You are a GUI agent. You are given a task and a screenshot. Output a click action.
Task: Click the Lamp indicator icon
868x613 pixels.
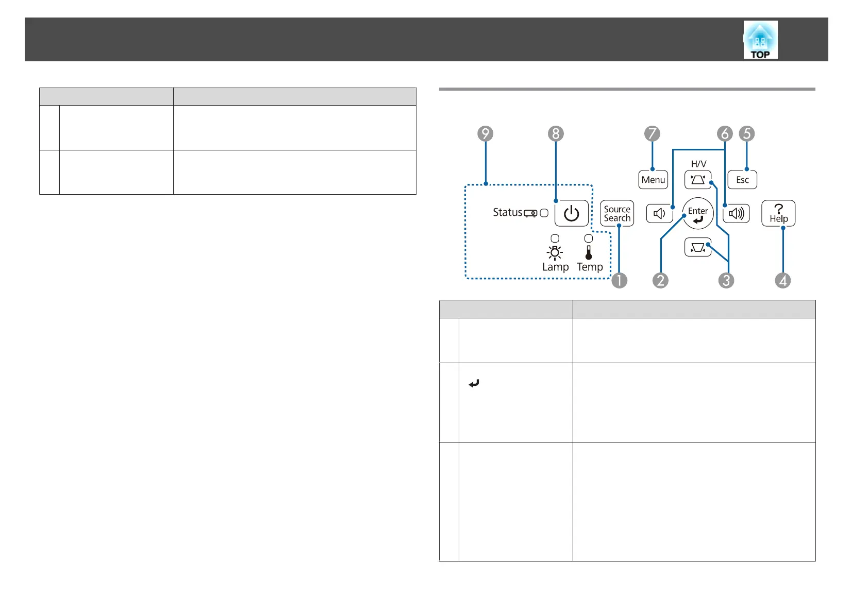555,252
